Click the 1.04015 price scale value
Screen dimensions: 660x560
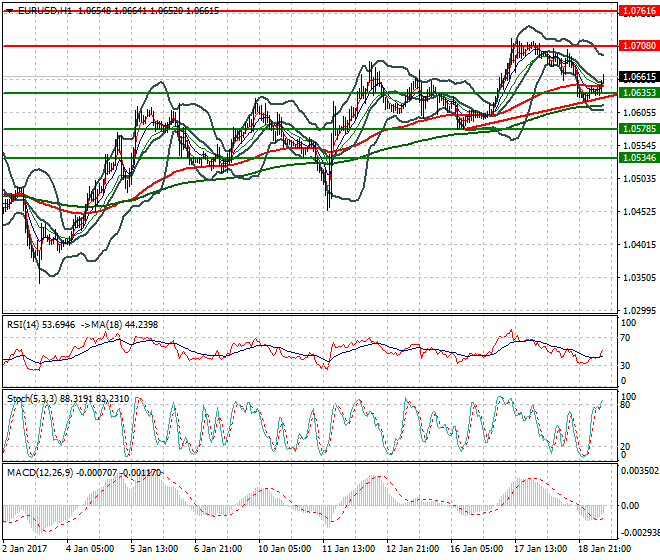[639, 245]
